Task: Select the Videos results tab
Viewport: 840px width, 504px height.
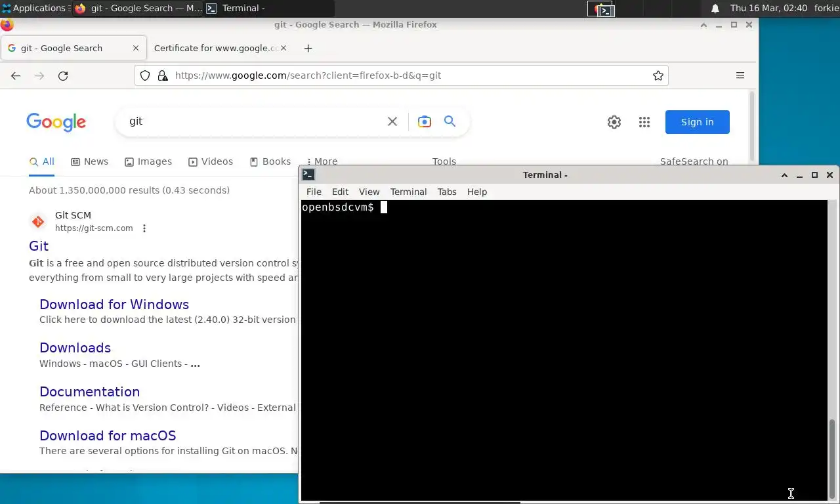Action: (x=211, y=161)
